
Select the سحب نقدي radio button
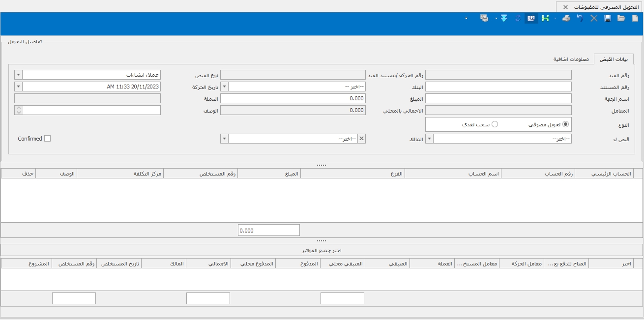495,124
